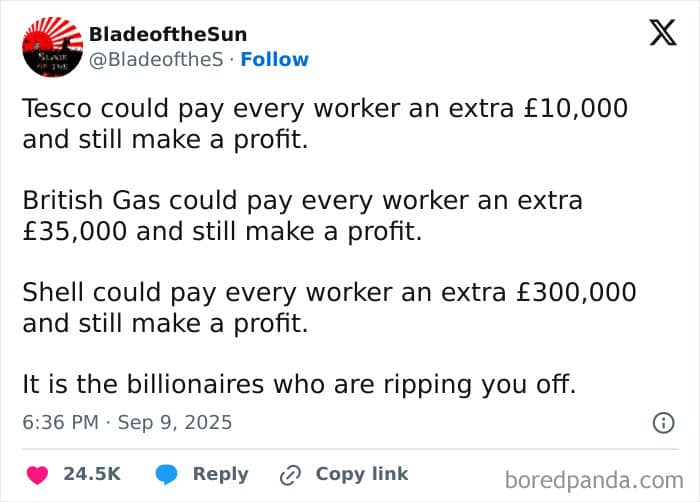Open the info circle icon
The height and width of the screenshot is (502, 700).
[663, 423]
